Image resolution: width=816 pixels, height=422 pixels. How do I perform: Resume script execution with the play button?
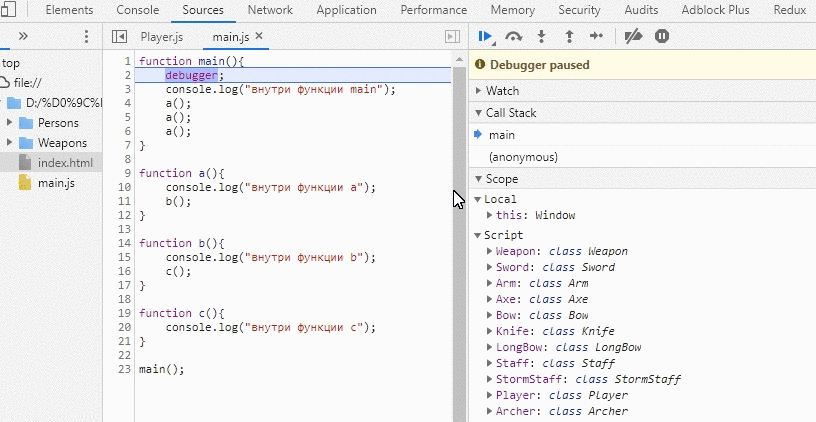[485, 36]
